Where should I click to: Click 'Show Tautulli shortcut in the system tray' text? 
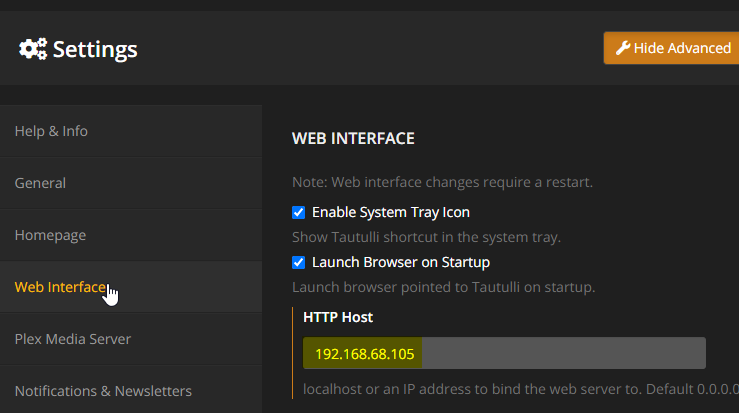(x=426, y=237)
